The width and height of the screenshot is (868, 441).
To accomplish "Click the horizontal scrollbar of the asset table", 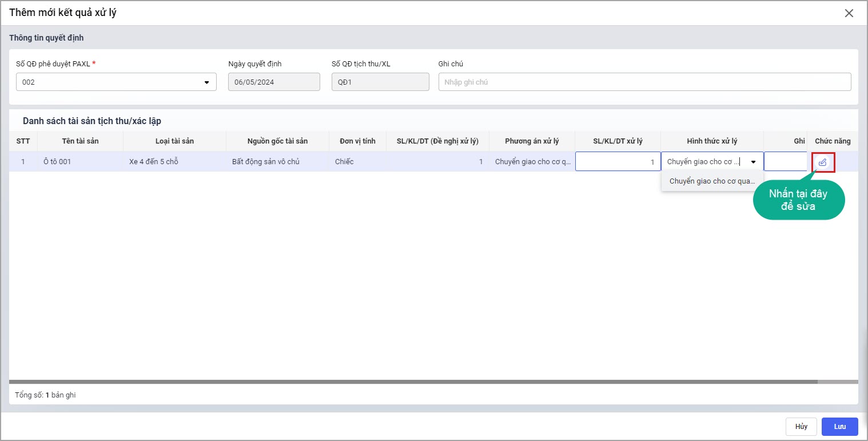I will point(413,382).
